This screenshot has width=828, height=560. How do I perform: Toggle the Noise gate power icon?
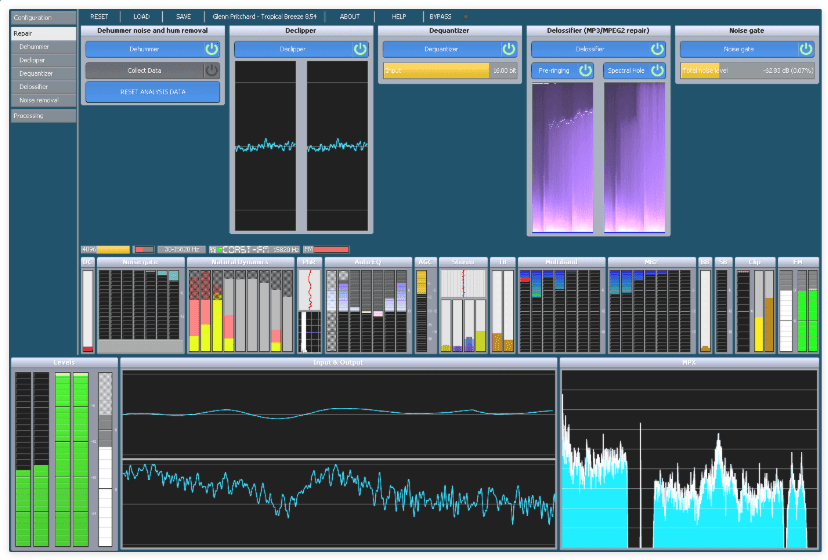[806, 49]
